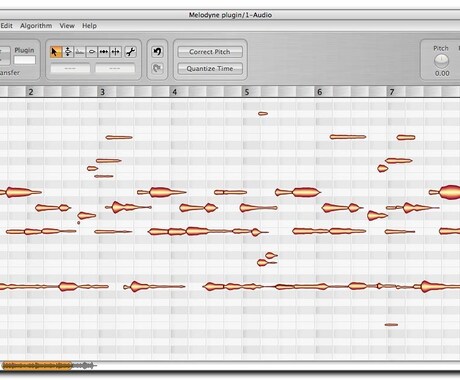
Task: Select the Time stretch tool
Action: pyautogui.click(x=104, y=52)
